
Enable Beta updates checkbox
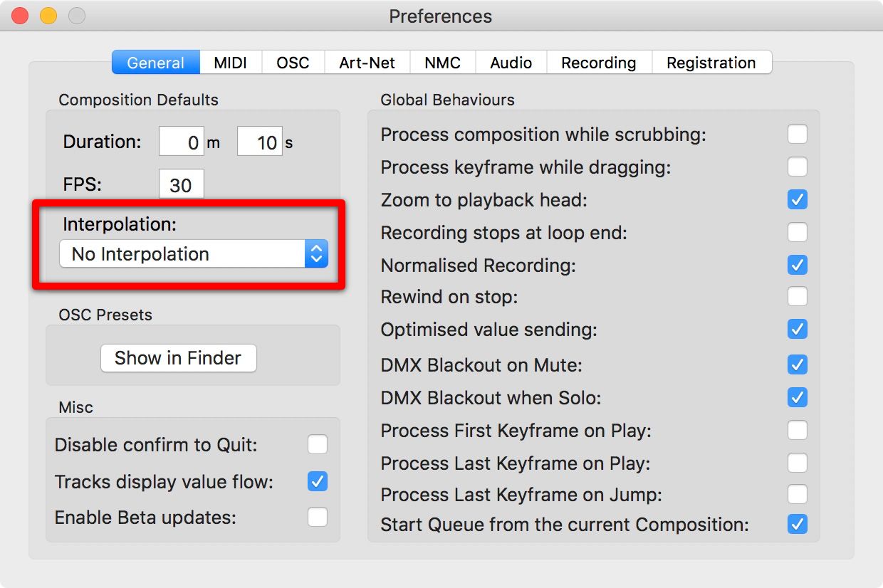(318, 517)
